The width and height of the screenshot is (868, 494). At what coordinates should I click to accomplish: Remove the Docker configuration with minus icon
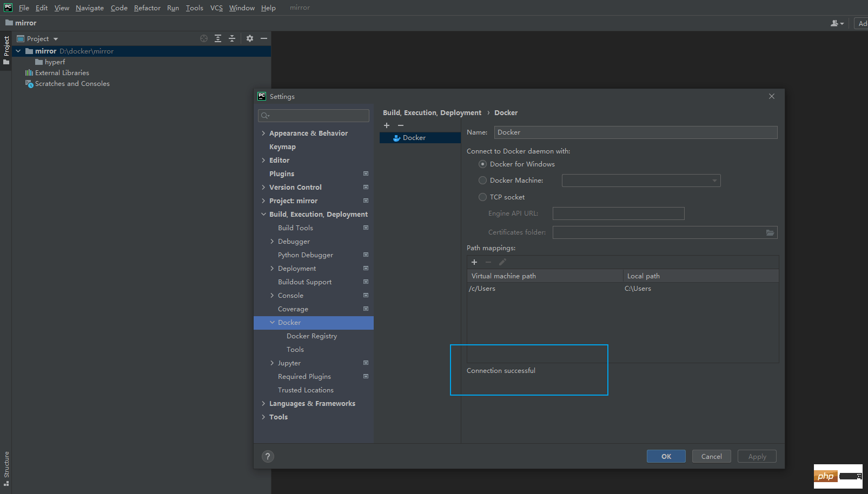point(401,125)
